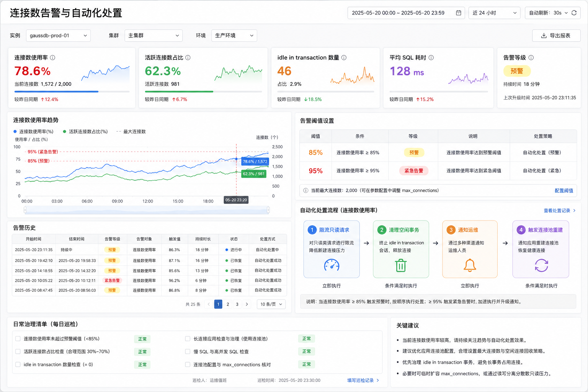
Task: Open the 实例 gaussdb-prod-01 dropdown
Action: click(x=59, y=36)
